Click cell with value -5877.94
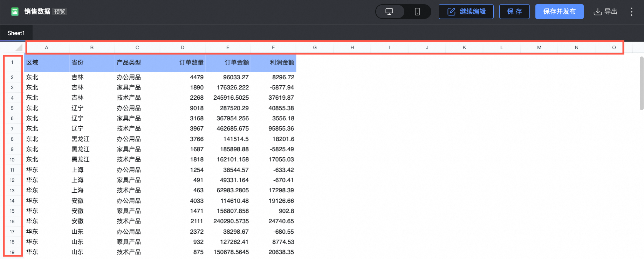Image resolution: width=644 pixels, height=259 pixels. click(x=273, y=87)
